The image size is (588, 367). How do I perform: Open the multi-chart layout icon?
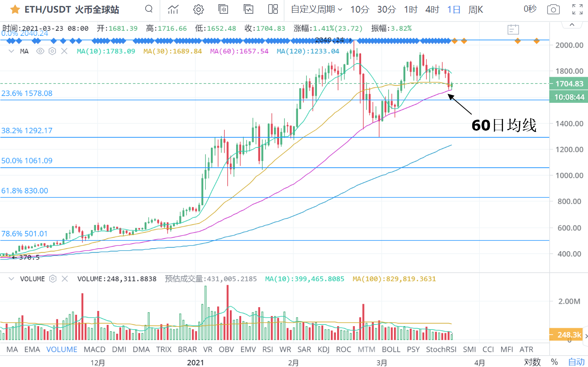point(273,9)
